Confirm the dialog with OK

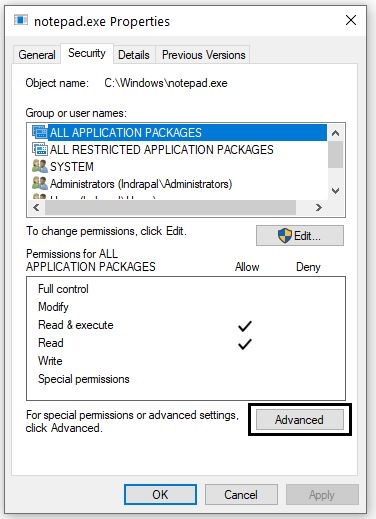coord(160,494)
